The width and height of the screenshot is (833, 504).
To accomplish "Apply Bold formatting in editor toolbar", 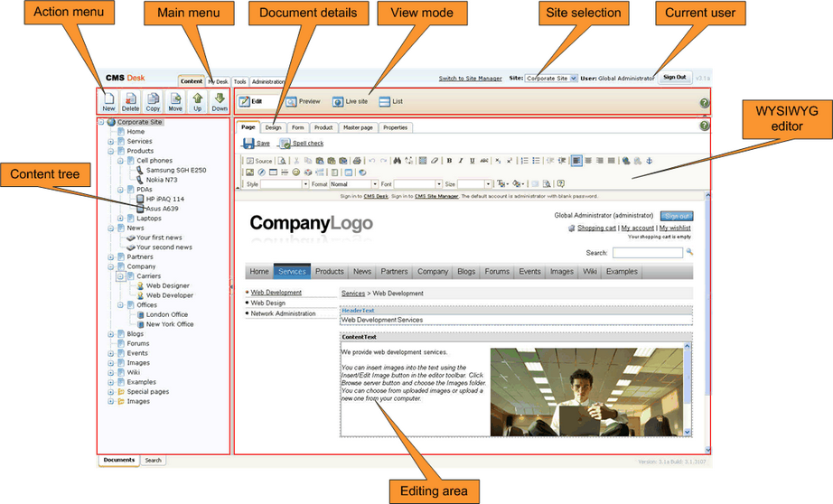I will [x=449, y=161].
